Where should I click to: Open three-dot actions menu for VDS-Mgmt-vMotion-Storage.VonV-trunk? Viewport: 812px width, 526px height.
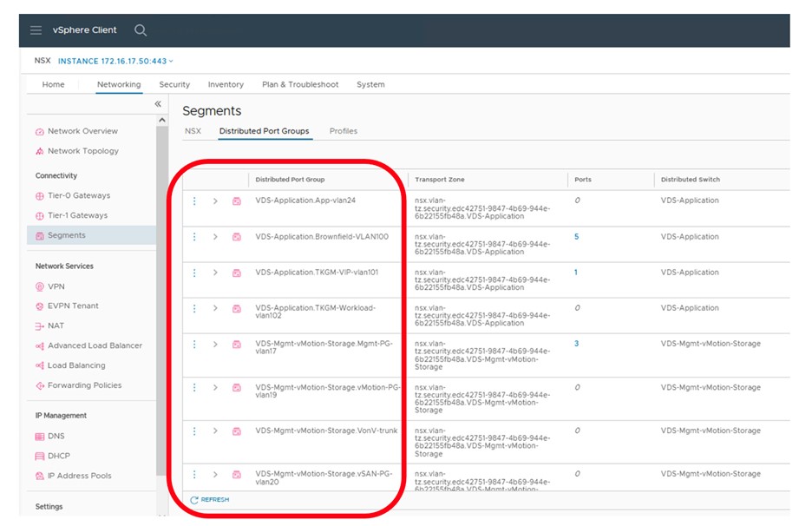click(x=194, y=431)
